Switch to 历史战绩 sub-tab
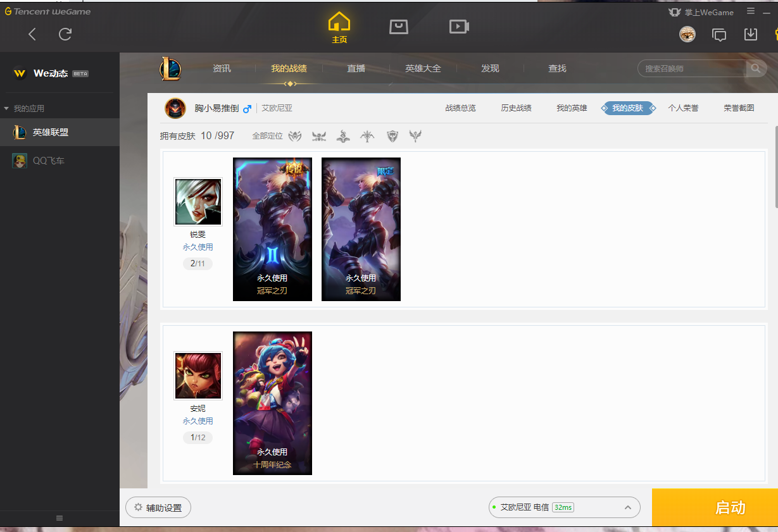 [516, 108]
